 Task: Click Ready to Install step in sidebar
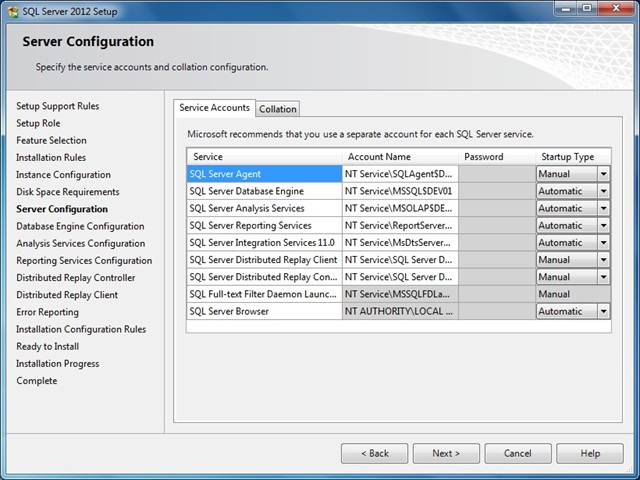(47, 346)
